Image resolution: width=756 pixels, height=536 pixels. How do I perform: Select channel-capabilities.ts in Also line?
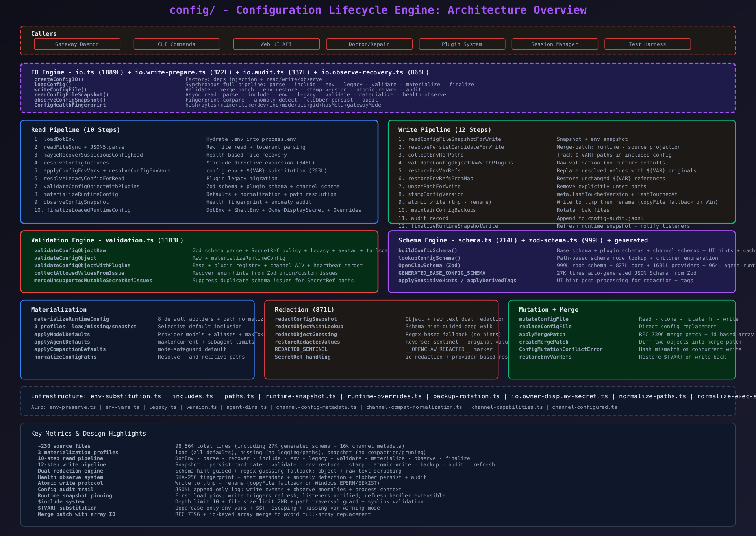click(x=507, y=407)
